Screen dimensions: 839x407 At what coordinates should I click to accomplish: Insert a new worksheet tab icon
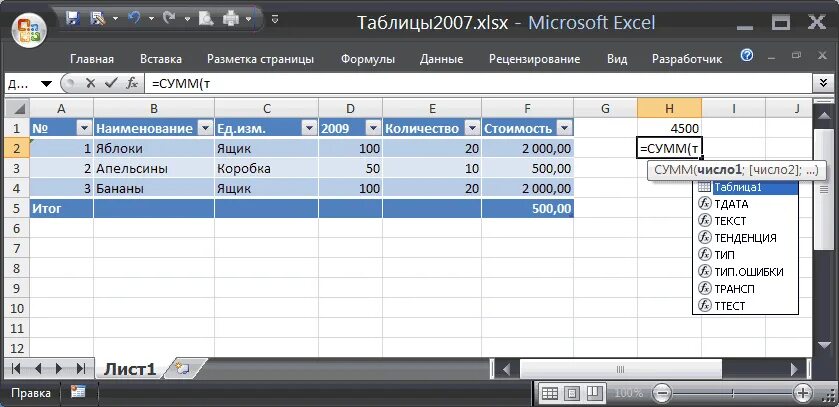pyautogui.click(x=182, y=368)
